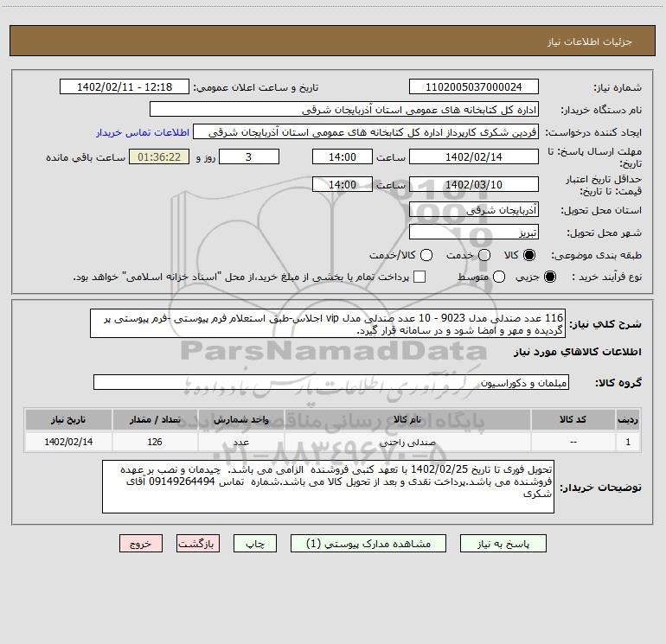Select the متوسط purchase type radio
The image size is (666, 644).
click(499, 277)
